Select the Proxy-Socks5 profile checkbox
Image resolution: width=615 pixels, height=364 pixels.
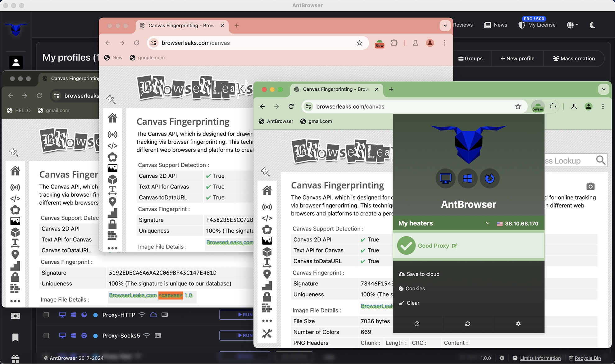pyautogui.click(x=46, y=335)
